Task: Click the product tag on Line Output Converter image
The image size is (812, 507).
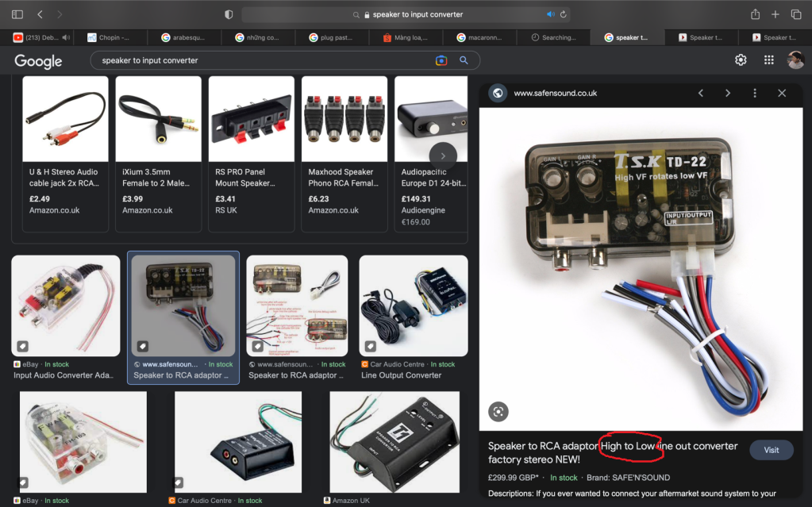Action: pos(370,346)
